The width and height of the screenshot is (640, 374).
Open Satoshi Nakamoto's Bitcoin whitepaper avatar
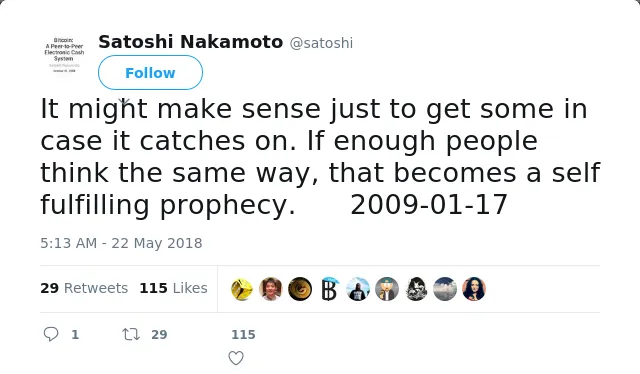[x=64, y=55]
